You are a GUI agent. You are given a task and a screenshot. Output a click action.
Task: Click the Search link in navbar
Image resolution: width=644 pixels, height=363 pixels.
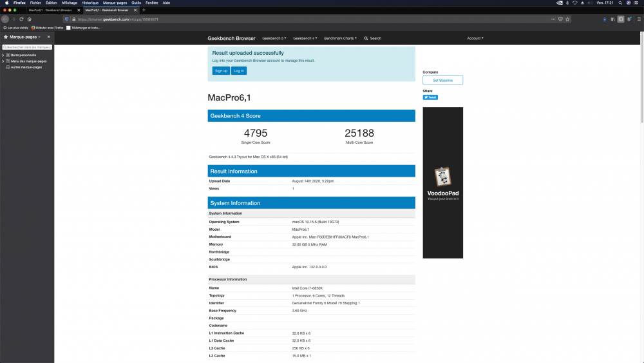pos(372,38)
